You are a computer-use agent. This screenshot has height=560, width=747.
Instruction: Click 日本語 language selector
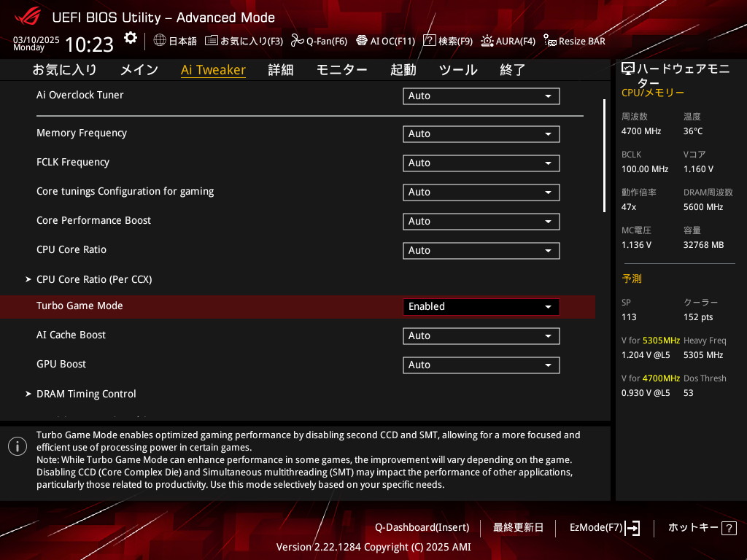[x=182, y=41]
